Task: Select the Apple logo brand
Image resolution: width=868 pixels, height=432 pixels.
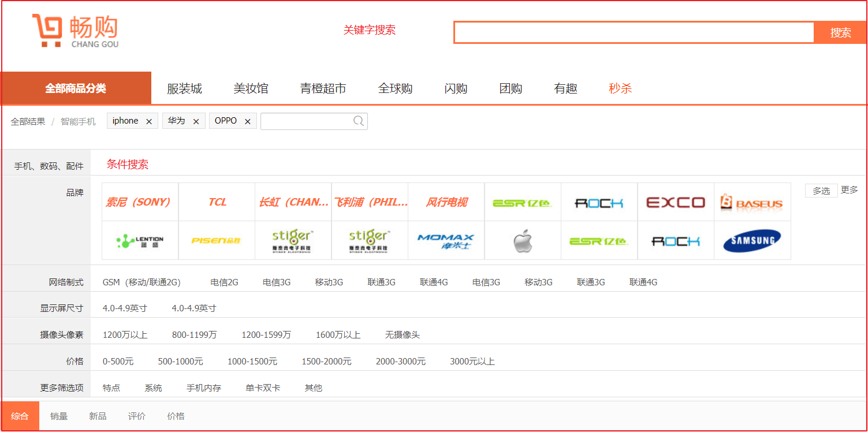Action: pos(523,241)
